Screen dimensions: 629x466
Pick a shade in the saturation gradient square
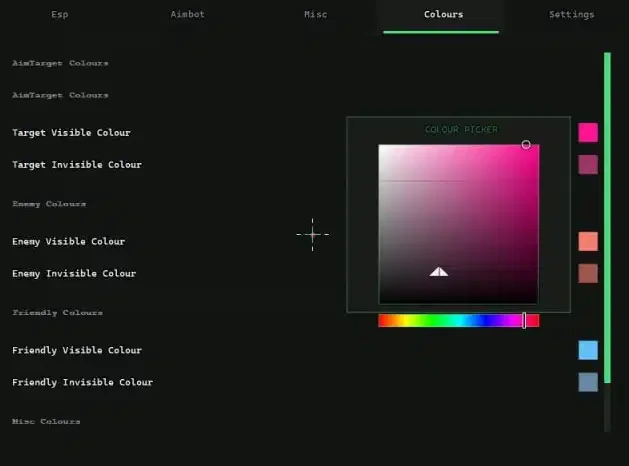[x=459, y=224]
